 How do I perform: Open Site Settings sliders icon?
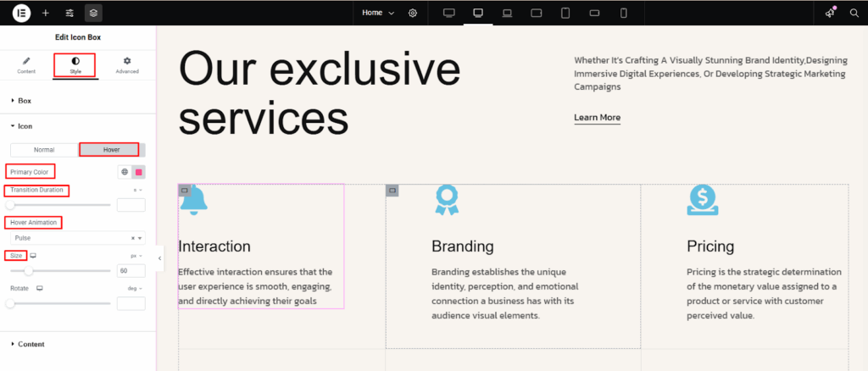tap(70, 13)
